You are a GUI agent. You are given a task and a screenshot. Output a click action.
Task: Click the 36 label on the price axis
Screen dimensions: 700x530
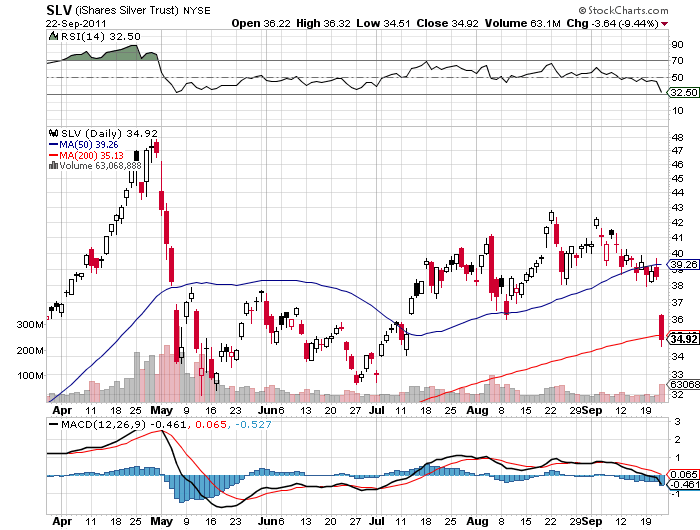pos(677,319)
